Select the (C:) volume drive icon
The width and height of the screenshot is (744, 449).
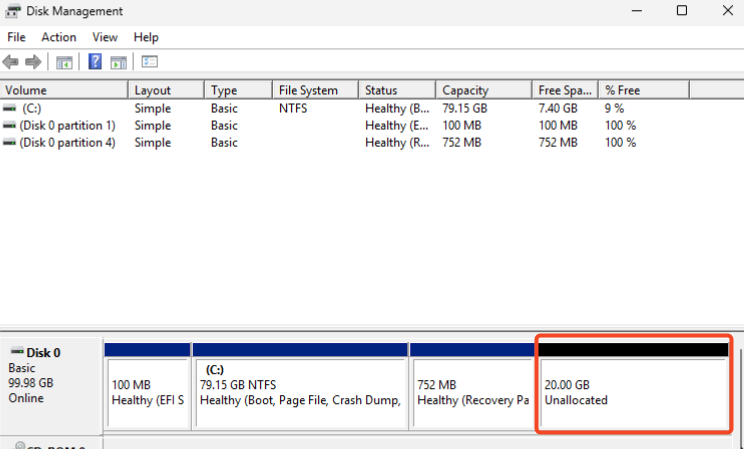click(x=9, y=109)
